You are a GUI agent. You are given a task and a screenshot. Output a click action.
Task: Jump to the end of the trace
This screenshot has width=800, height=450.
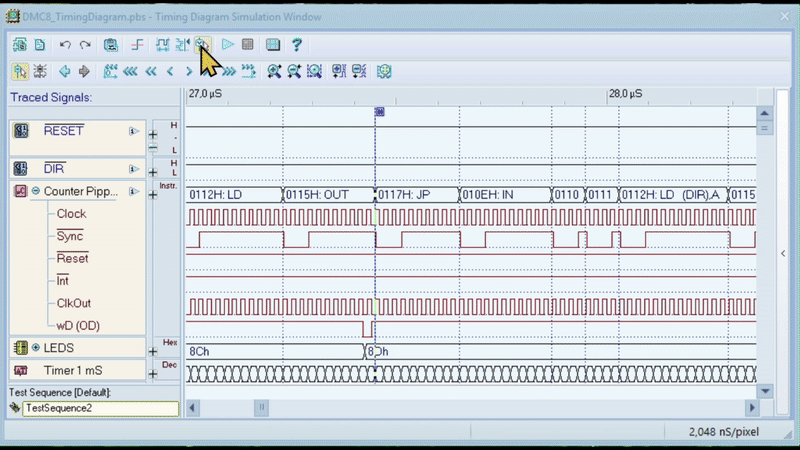point(248,71)
